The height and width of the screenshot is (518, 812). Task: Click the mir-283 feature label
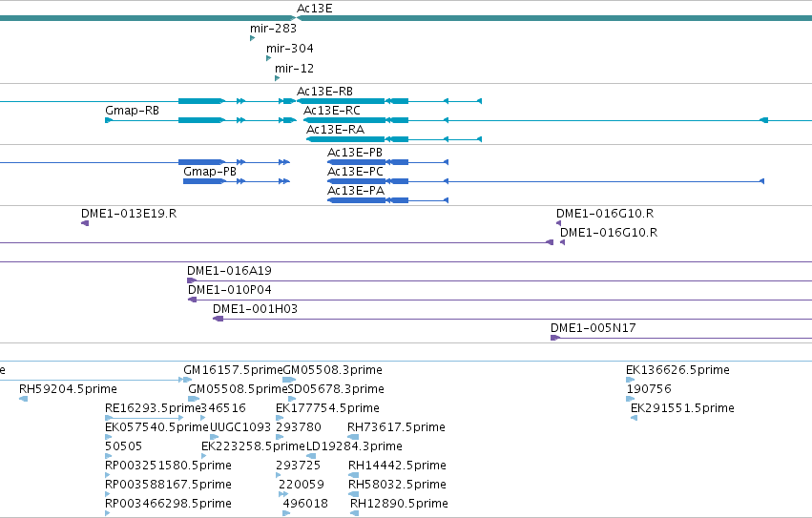273,29
